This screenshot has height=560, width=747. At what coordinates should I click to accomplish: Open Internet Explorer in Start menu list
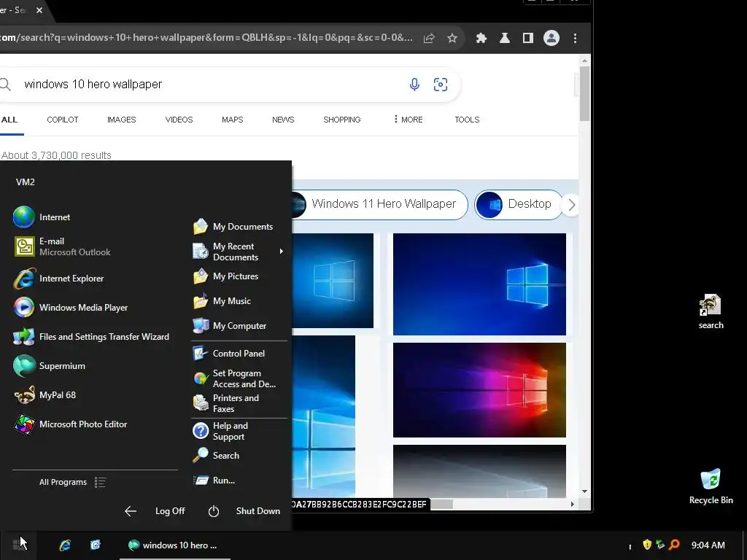coord(58,279)
